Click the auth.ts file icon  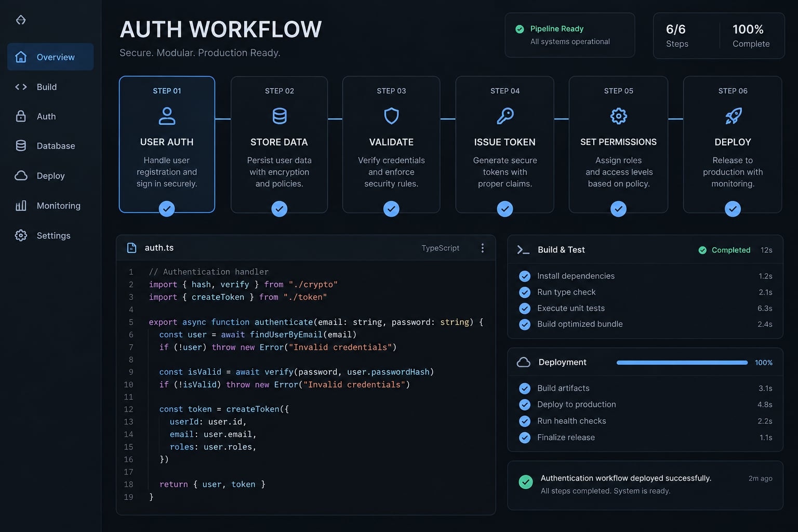pyautogui.click(x=132, y=248)
